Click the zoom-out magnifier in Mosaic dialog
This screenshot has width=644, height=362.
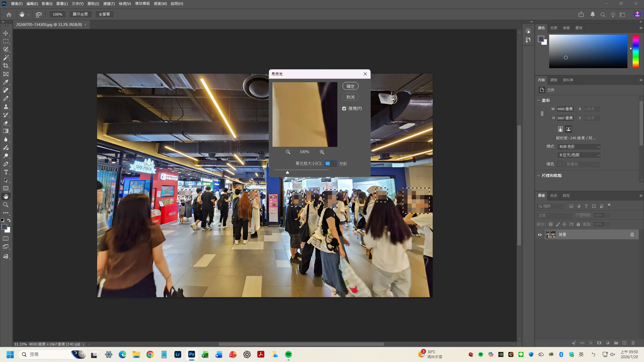(288, 152)
